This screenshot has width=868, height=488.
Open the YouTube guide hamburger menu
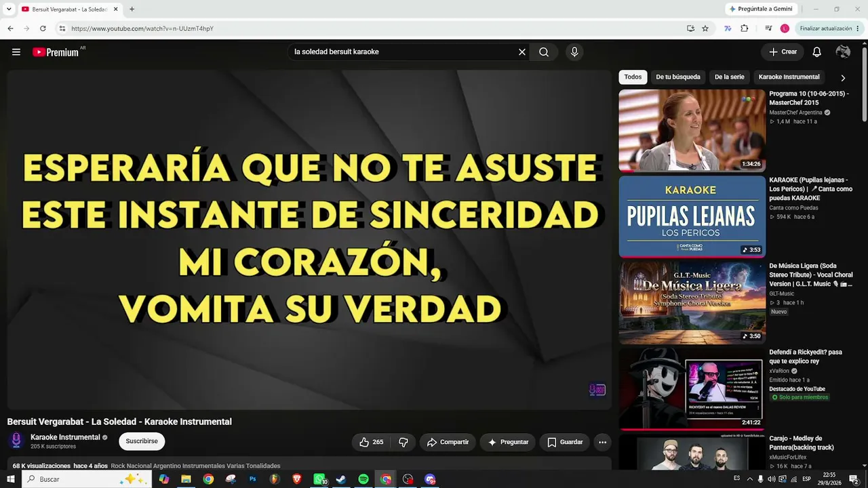[16, 52]
